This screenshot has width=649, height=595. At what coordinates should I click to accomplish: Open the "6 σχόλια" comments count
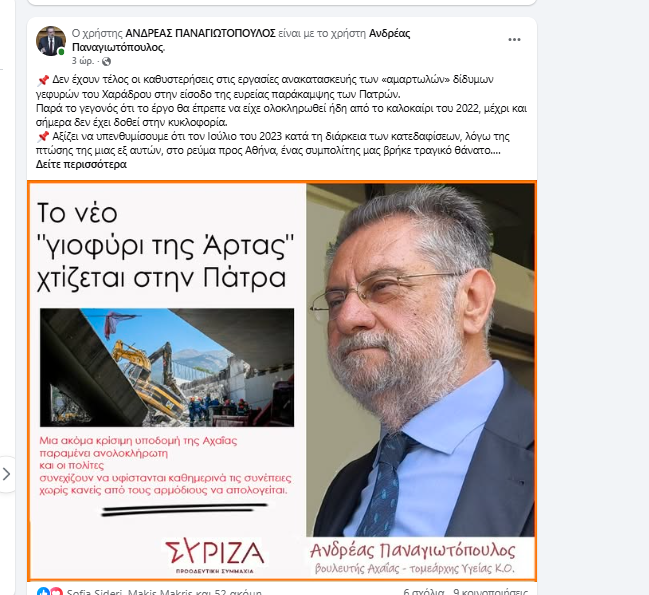(x=423, y=592)
